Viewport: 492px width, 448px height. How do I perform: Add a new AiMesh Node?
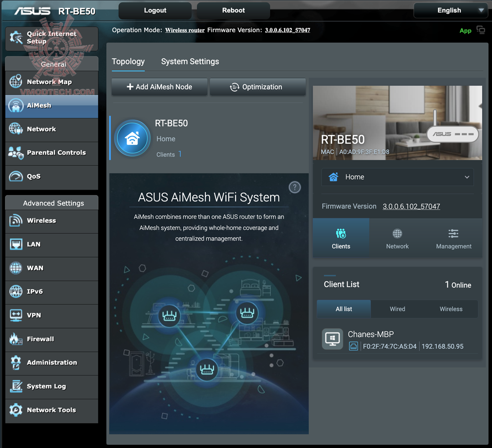pyautogui.click(x=159, y=87)
